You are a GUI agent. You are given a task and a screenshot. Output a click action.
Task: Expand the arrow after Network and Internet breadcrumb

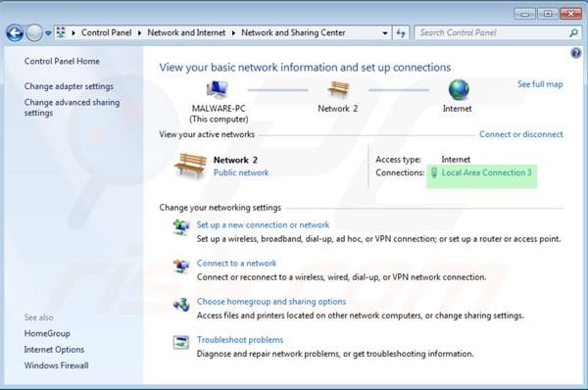point(233,33)
